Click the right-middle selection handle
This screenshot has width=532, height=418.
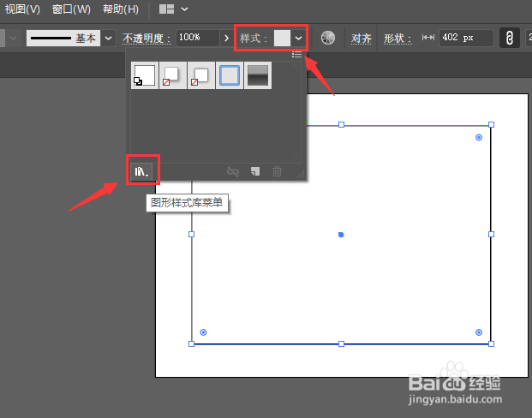point(491,234)
